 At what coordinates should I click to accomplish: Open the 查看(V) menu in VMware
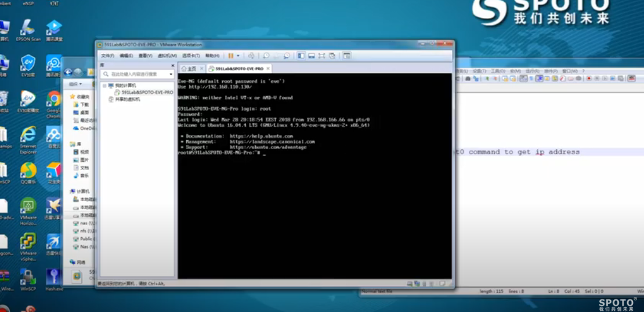point(146,56)
